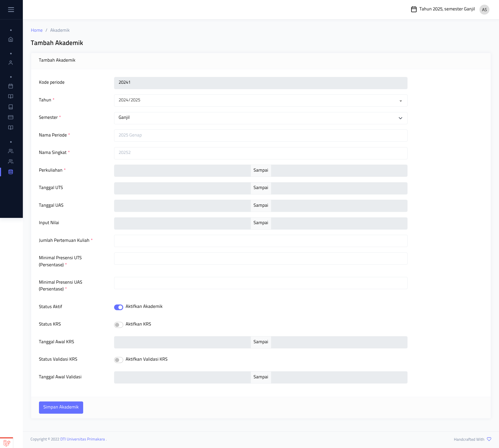499x448 pixels.
Task: Expand the Semester Ganjil dropdown
Action: 260,118
